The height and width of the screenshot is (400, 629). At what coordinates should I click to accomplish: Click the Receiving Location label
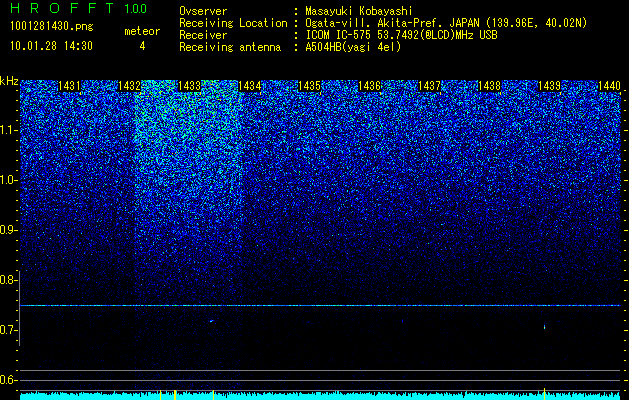[233, 23]
